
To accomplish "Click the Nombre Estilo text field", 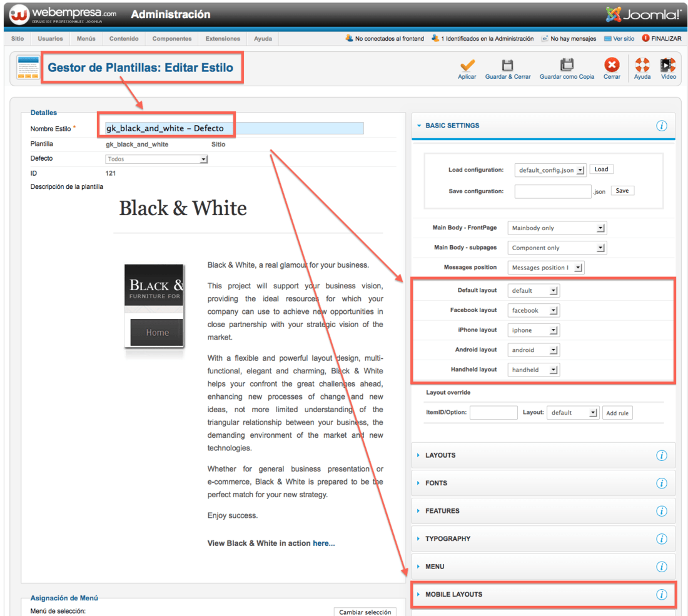I will pos(235,128).
